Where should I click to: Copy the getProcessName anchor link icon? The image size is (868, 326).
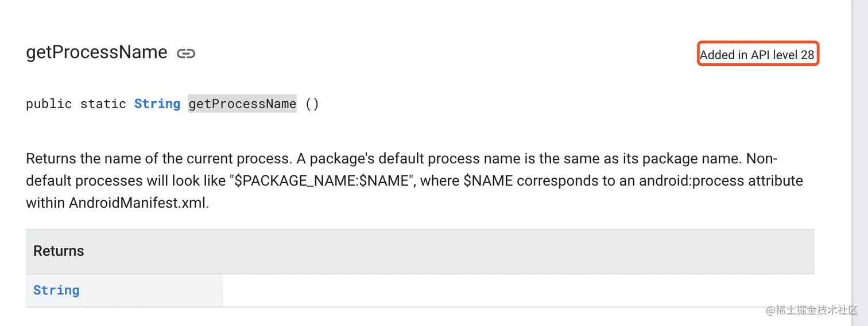[186, 53]
